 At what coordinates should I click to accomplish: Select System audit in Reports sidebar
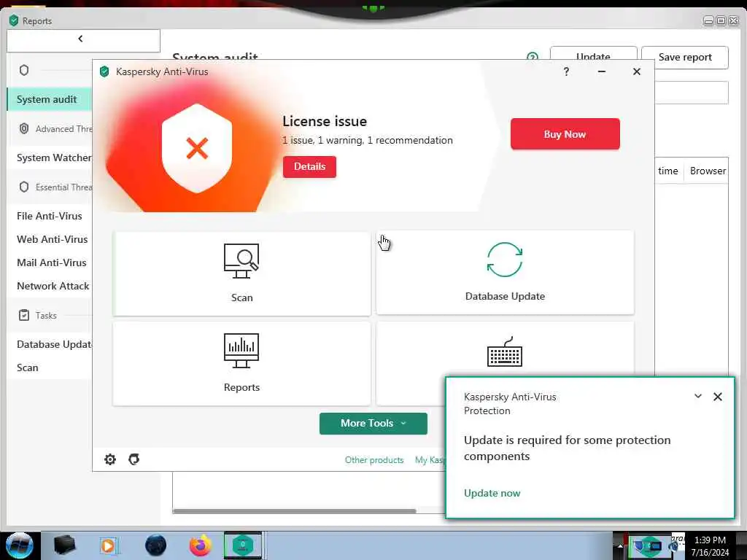[49, 99]
